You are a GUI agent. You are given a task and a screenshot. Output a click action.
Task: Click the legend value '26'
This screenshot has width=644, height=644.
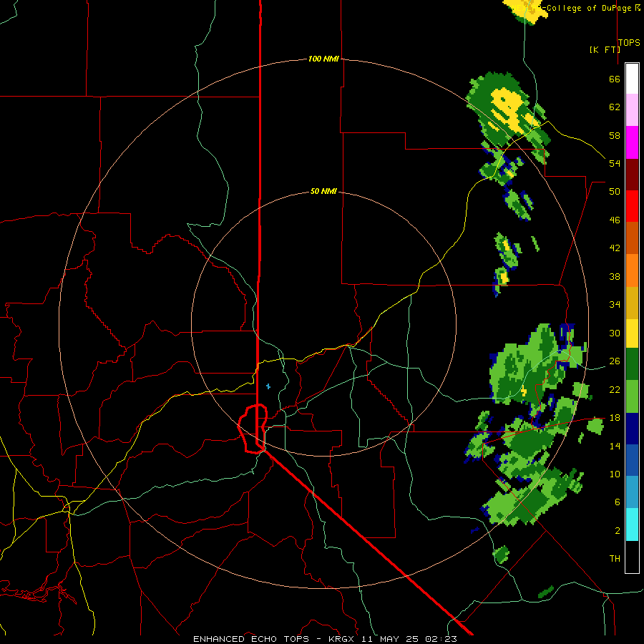(x=615, y=361)
